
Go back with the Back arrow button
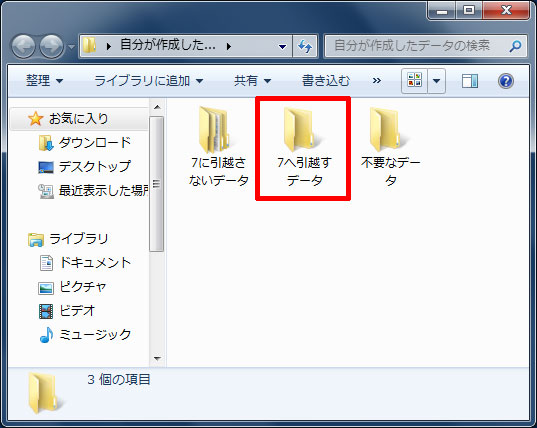coord(24,46)
